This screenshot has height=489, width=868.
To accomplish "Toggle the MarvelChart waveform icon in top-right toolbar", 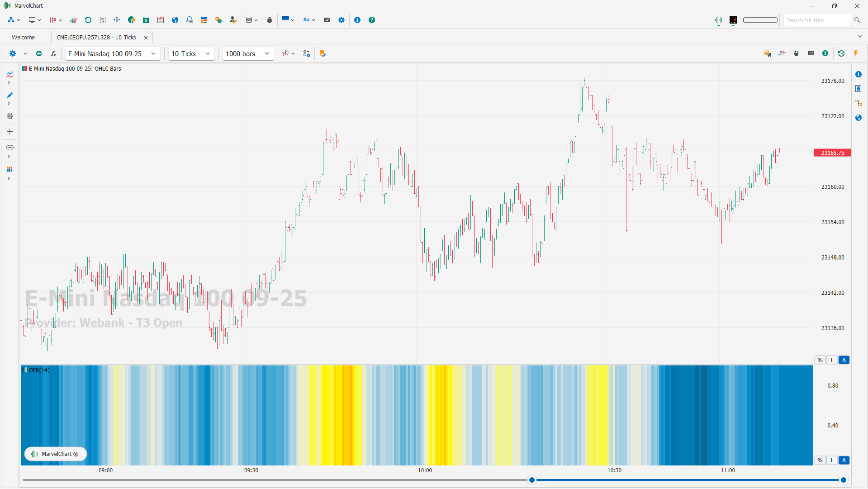I will click(x=719, y=20).
